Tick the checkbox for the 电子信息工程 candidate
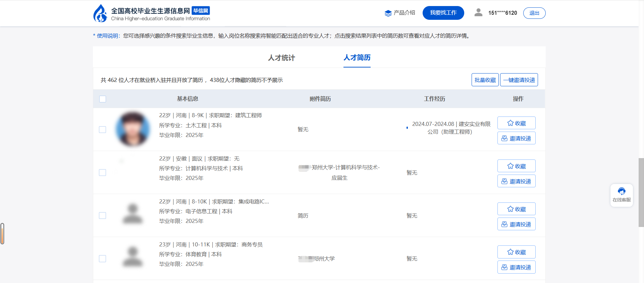 tap(103, 216)
